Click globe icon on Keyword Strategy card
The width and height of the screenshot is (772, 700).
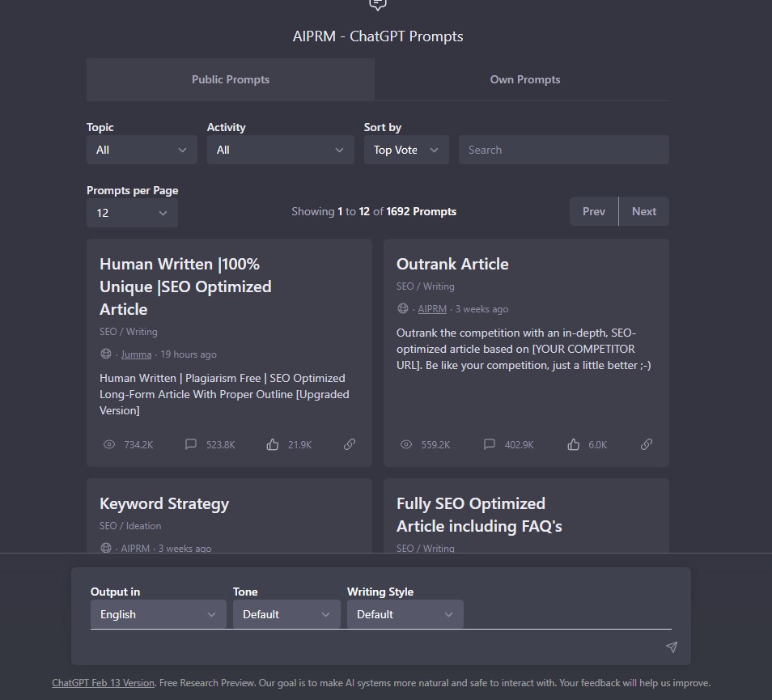pyautogui.click(x=106, y=547)
